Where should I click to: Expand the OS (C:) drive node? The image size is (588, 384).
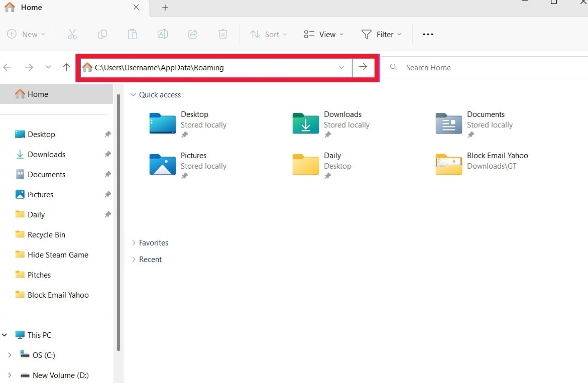(10, 355)
